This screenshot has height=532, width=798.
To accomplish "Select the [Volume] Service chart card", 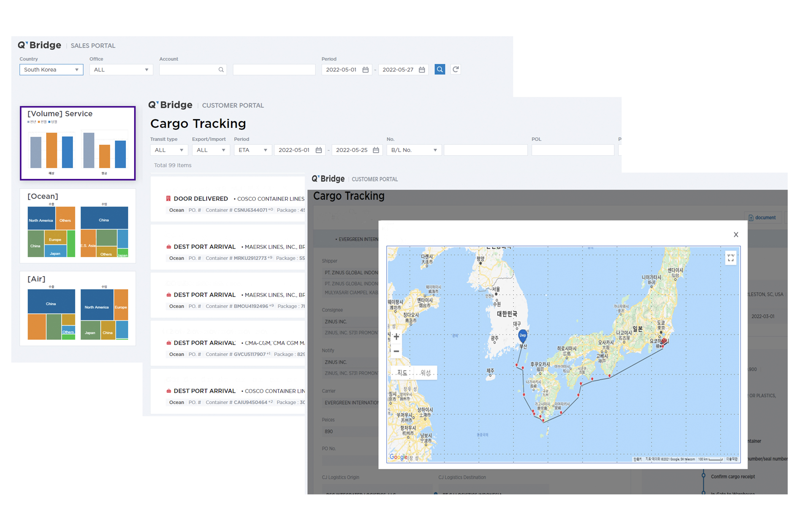I will pos(78,143).
